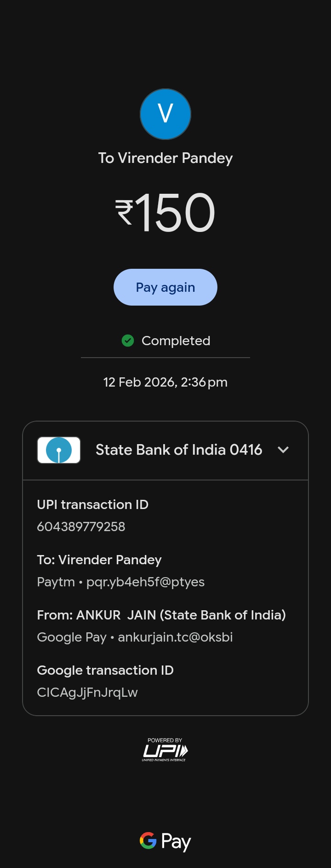Screen dimensions: 331x868
Task: Select the Google transaction ID CICAgJjFnJrqLw
Action: coord(87,692)
